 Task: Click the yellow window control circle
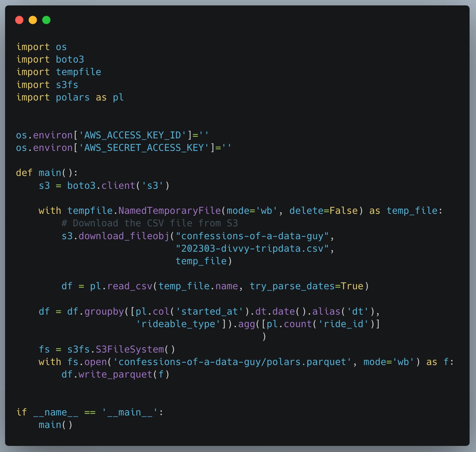pos(33,20)
